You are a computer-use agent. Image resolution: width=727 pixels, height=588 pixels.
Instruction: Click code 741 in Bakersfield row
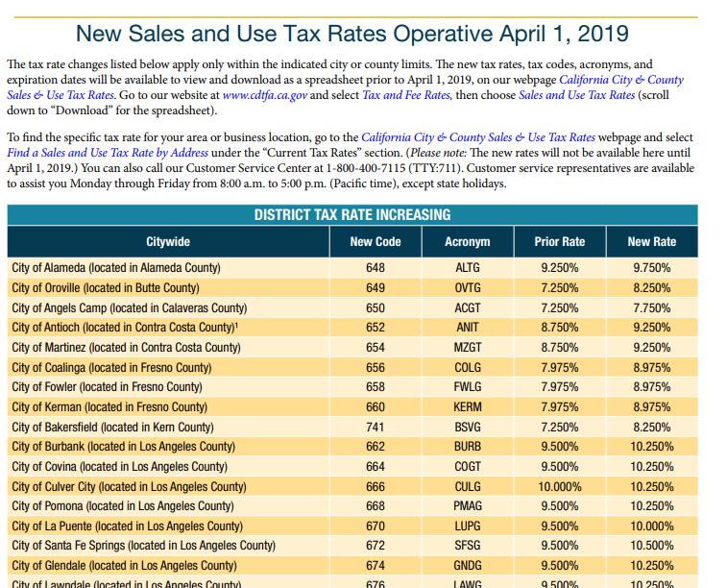[376, 427]
